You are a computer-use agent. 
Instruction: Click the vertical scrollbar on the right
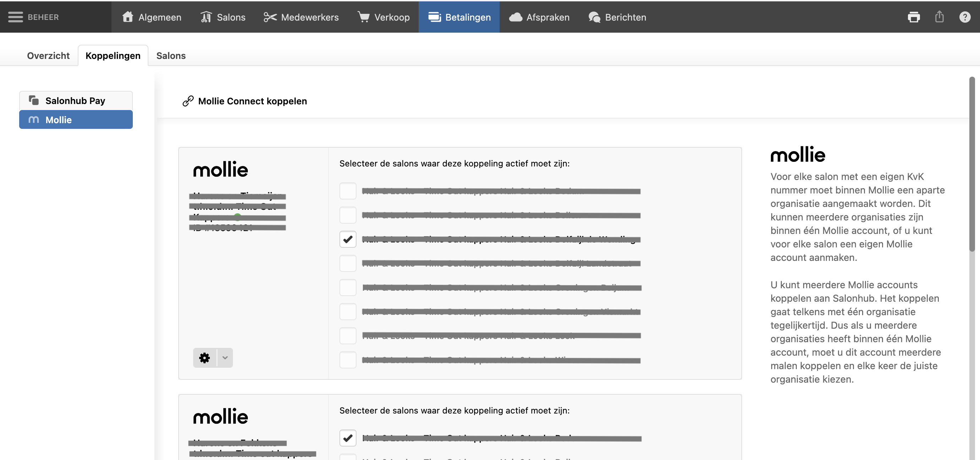coord(971,164)
